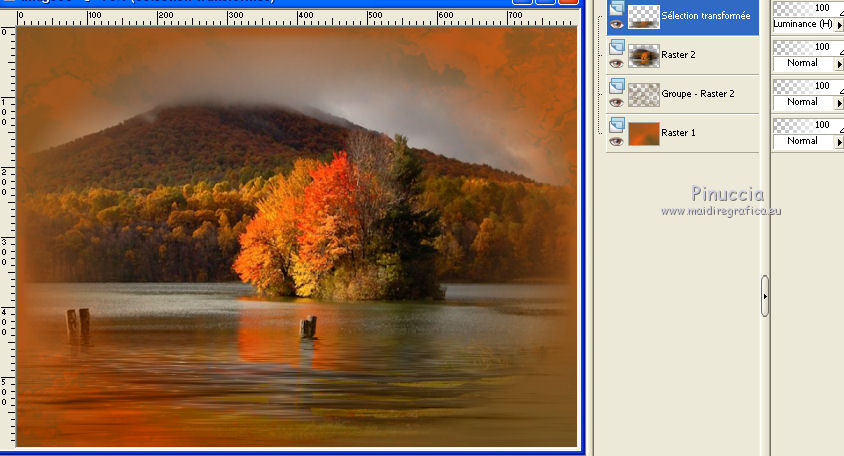
Task: Choose the orange Raster 1 layer thumbnail
Action: point(644,134)
